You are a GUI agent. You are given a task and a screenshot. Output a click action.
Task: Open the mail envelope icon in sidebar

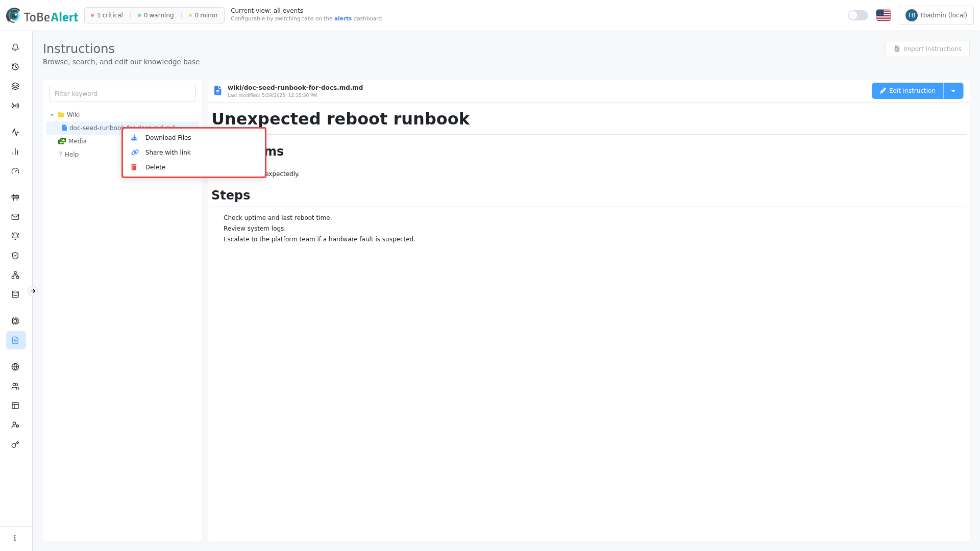[15, 217]
